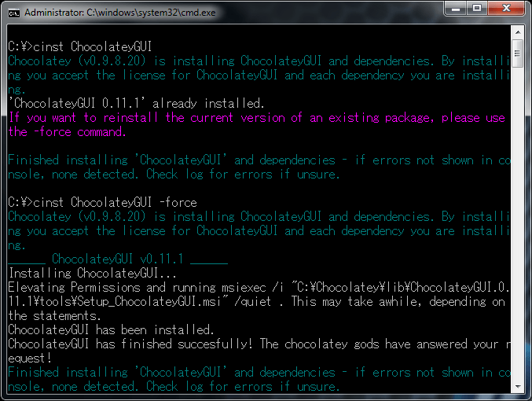Click the vertical scrollbar thumb

tap(517, 52)
